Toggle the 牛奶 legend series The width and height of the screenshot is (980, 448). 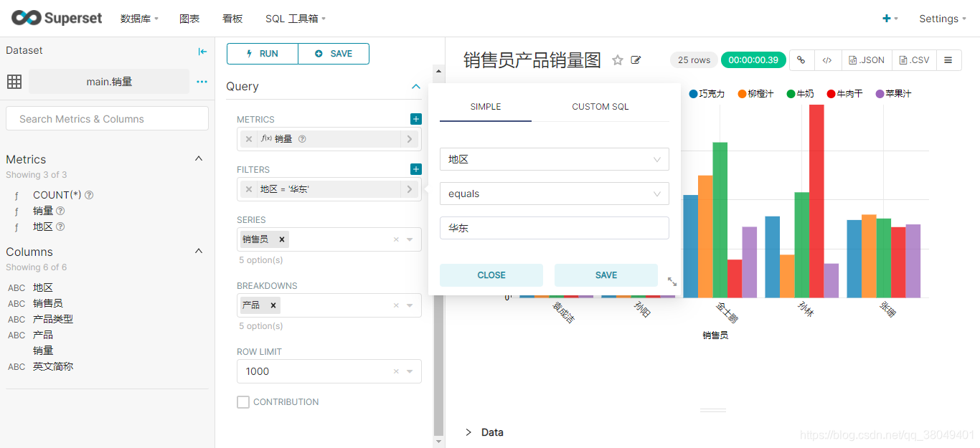tap(800, 94)
